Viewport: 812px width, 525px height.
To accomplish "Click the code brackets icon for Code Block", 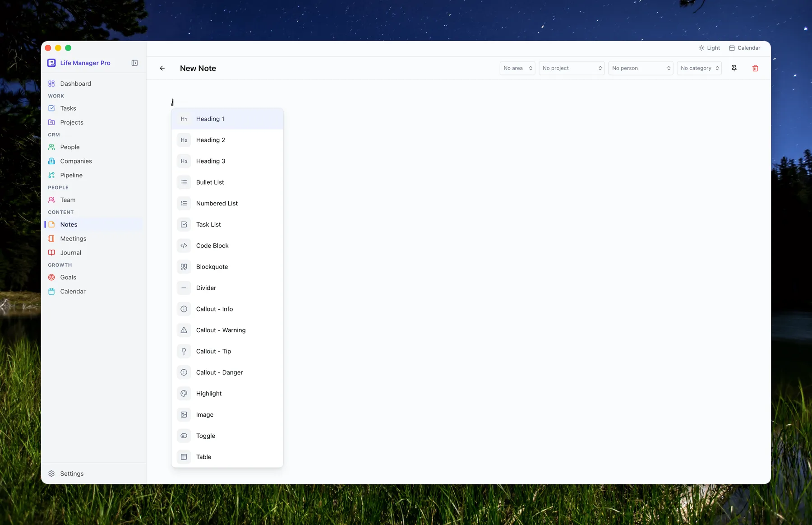I will (184, 246).
